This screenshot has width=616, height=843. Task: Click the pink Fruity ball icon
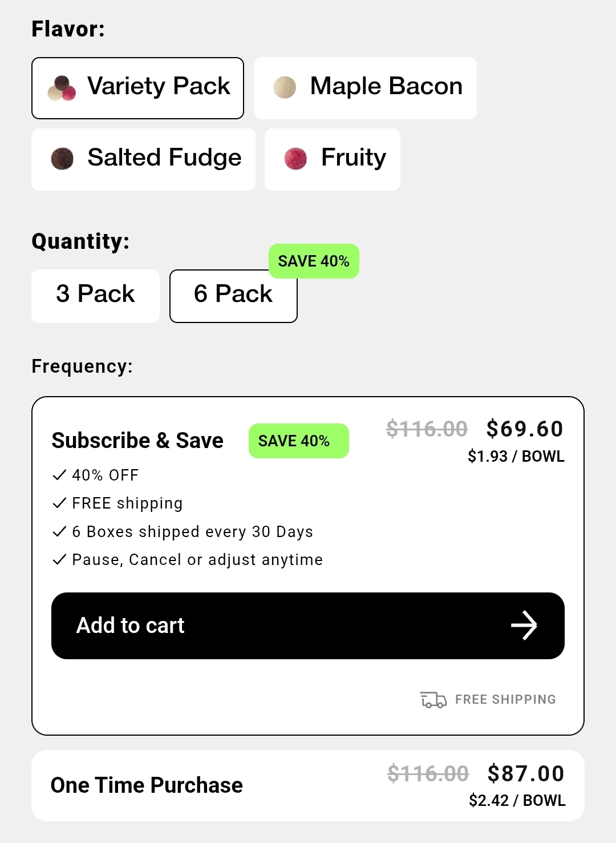tap(295, 159)
